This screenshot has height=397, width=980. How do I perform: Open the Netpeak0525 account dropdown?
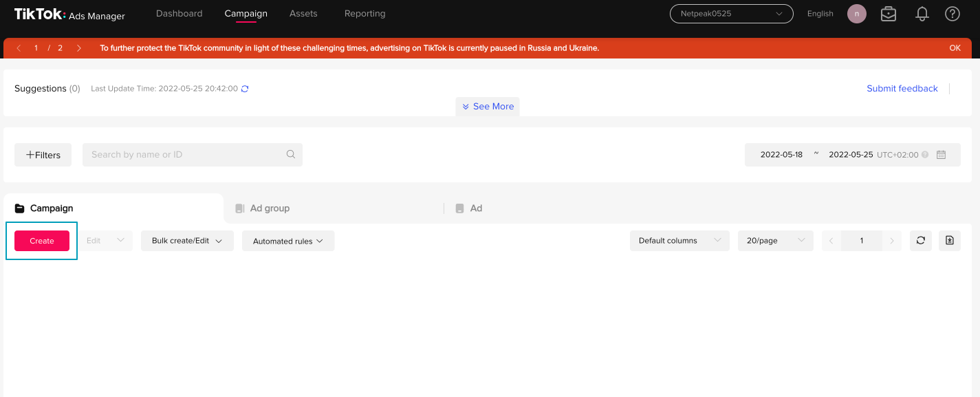click(732, 14)
